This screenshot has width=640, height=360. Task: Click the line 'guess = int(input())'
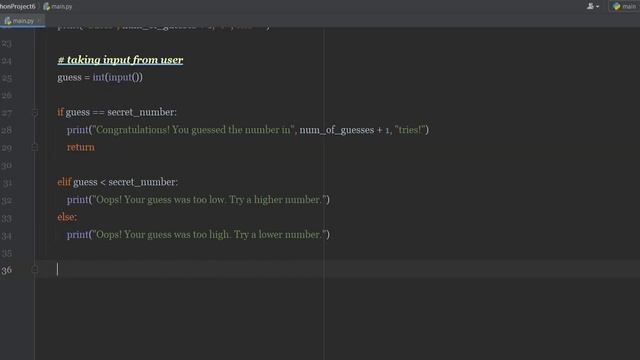pos(100,77)
